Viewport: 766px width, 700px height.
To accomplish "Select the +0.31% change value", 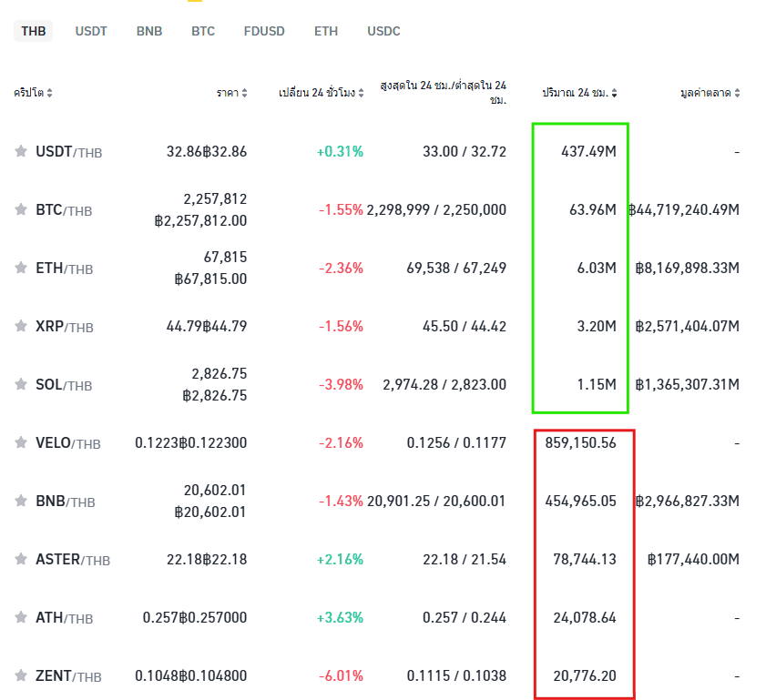I will (x=340, y=151).
